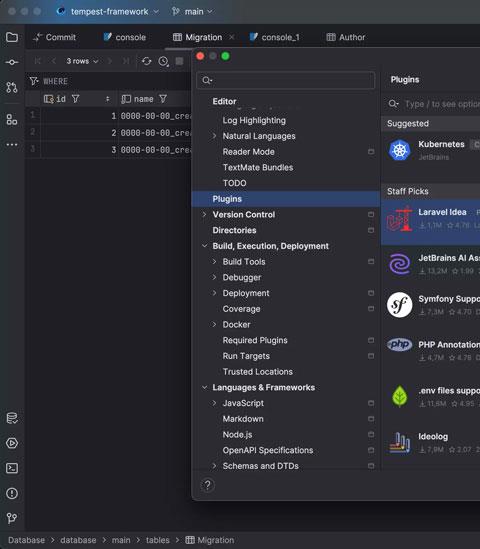This screenshot has width=480, height=549.
Task: Open the Project folder tool window
Action: [12, 37]
